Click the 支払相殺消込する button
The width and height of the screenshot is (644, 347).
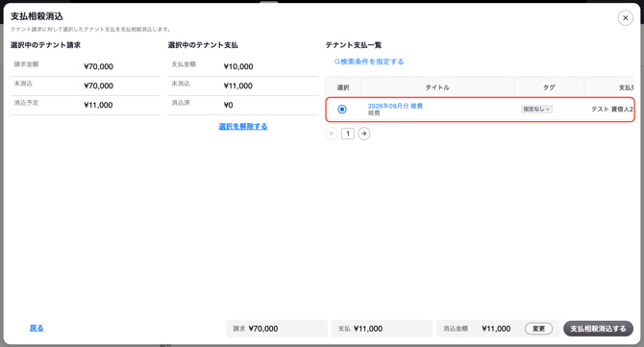[598, 329]
